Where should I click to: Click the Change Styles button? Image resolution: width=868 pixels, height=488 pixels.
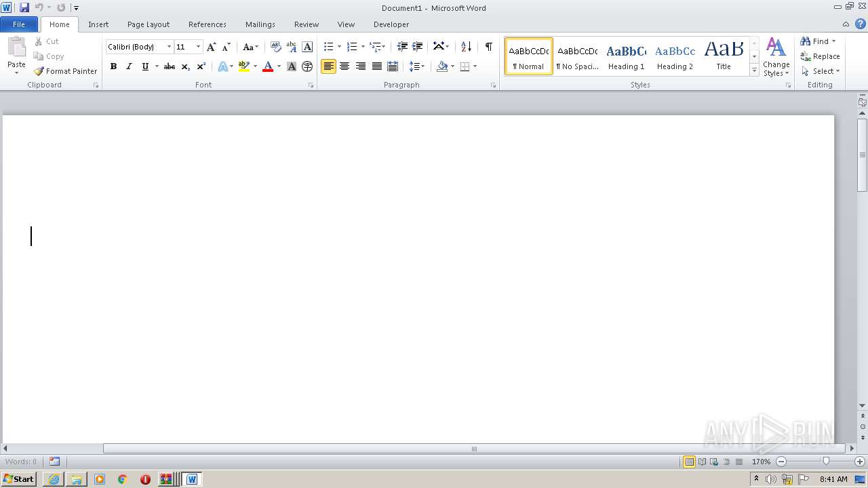click(x=776, y=57)
